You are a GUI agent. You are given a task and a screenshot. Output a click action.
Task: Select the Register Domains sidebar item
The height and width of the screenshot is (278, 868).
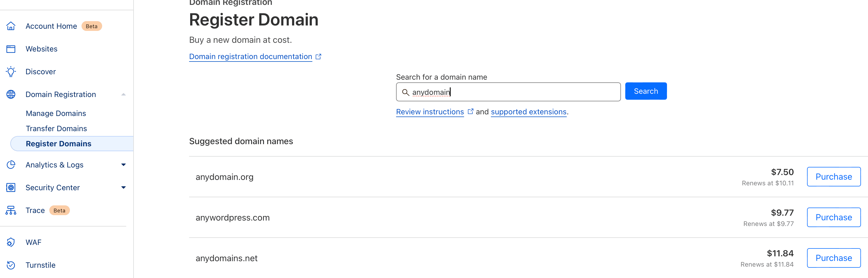tap(59, 144)
